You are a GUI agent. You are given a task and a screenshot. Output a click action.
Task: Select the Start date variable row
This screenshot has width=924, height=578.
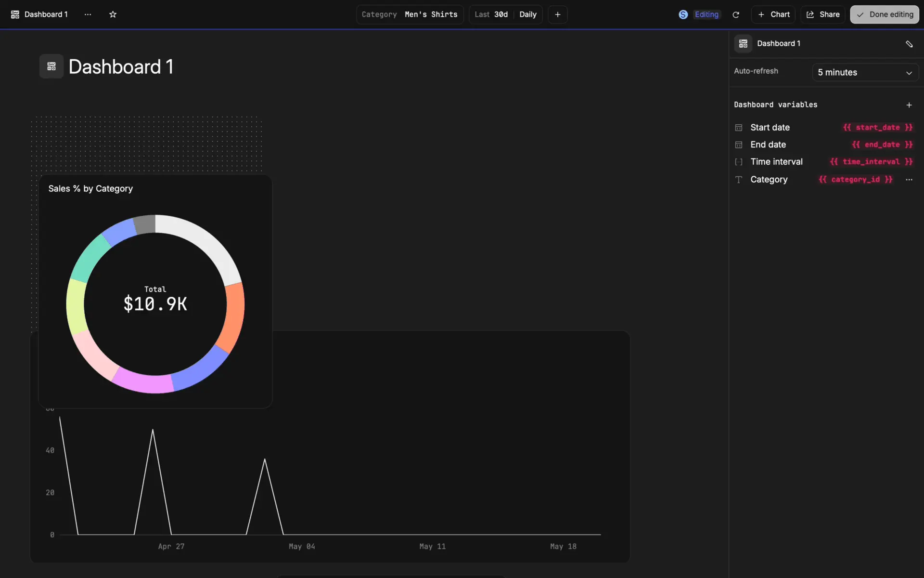[770, 128]
